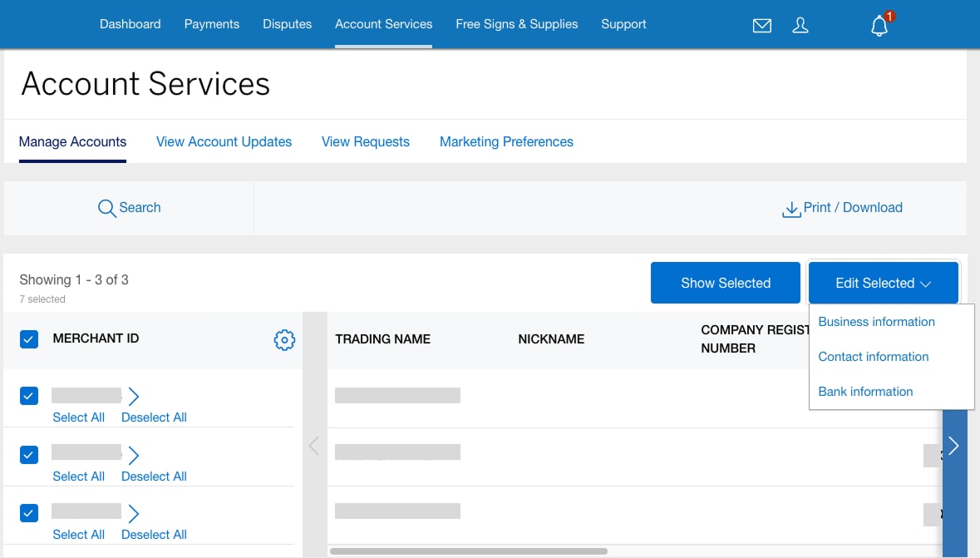Screen dimensions: 980x558
Task: Click the Print / Download arrow icon
Action: click(x=791, y=209)
